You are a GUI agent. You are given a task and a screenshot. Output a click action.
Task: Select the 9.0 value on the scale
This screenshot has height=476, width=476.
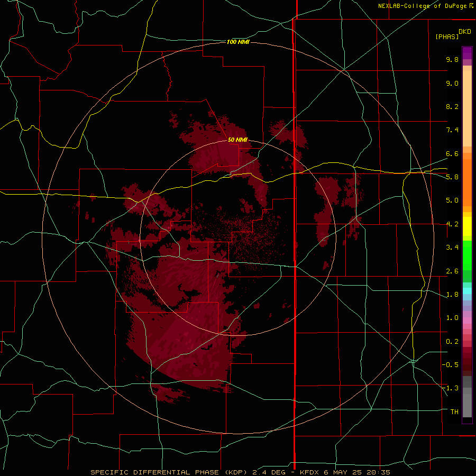point(452,83)
